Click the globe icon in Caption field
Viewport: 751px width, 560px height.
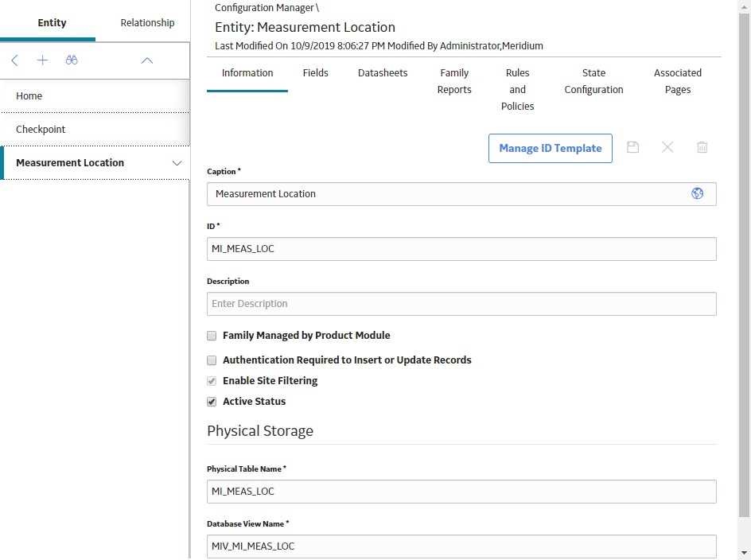(698, 193)
